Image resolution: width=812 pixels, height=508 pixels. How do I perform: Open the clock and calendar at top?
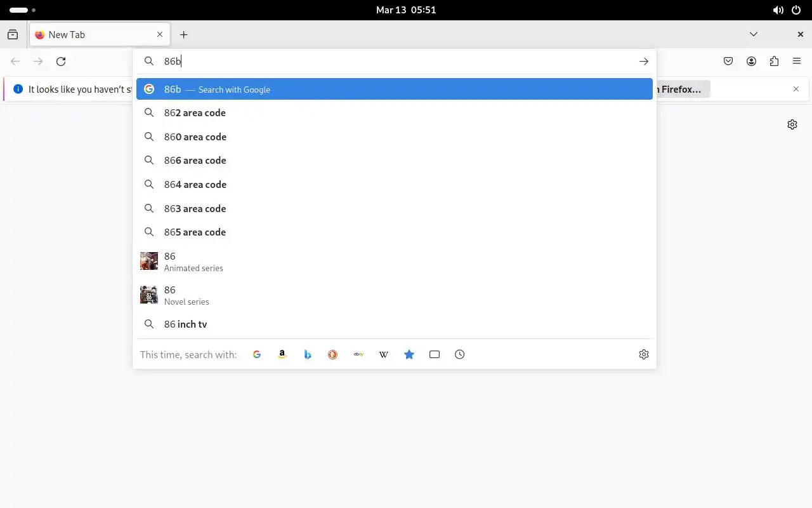click(x=406, y=10)
